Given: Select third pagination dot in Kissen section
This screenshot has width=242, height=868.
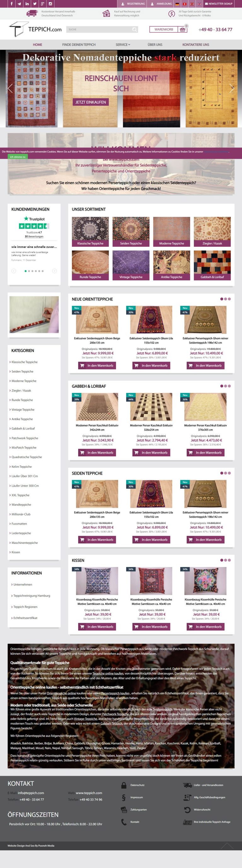Looking at the screenshot, I should (x=229, y=560).
